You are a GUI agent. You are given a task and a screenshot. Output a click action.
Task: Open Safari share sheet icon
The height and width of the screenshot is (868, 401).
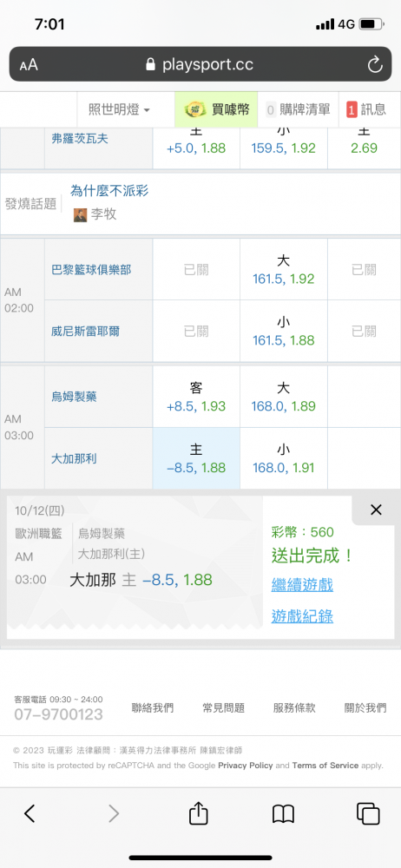[198, 814]
